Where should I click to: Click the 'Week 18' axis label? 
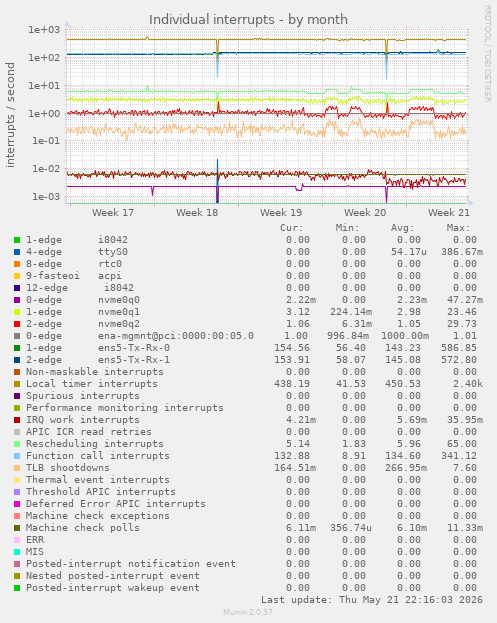pyautogui.click(x=197, y=213)
